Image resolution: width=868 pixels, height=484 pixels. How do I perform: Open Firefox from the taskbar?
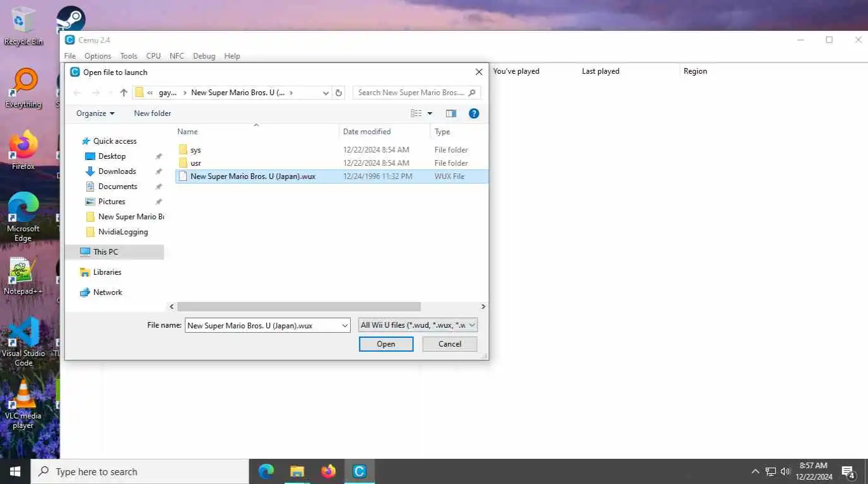click(328, 471)
